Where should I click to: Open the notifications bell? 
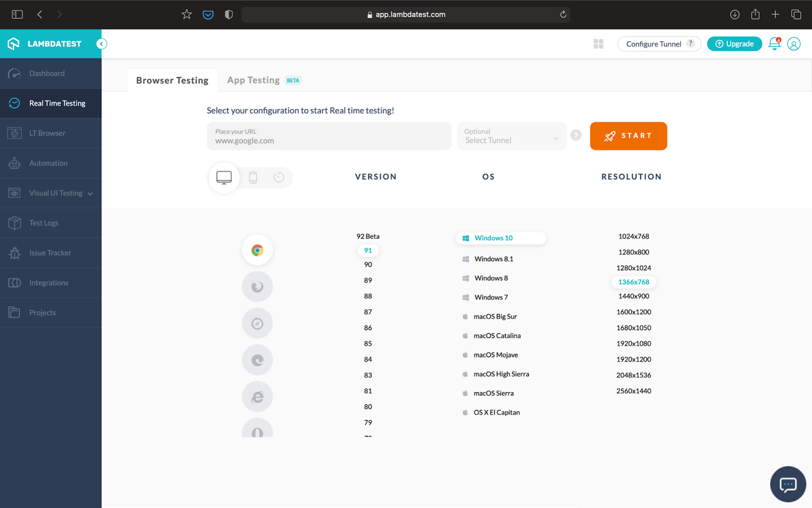[x=774, y=44]
